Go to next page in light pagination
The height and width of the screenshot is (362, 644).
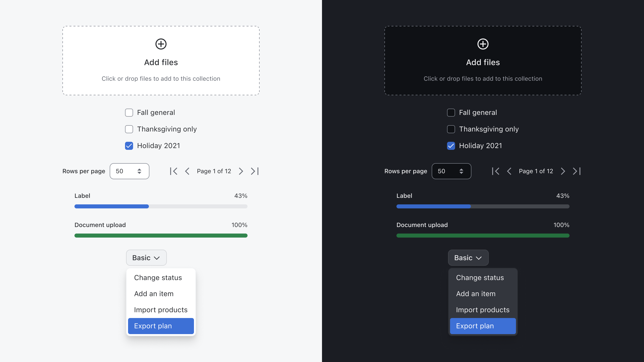241,171
